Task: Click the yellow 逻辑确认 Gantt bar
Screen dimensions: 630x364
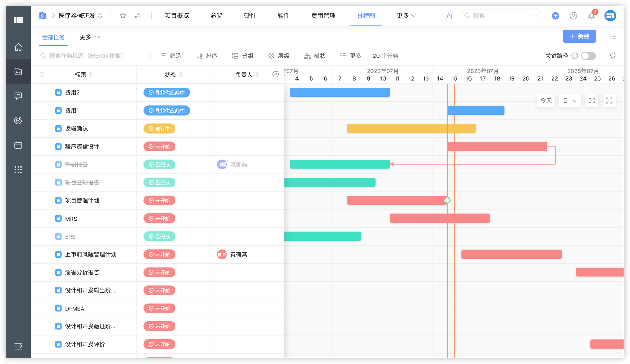Action: pyautogui.click(x=411, y=128)
